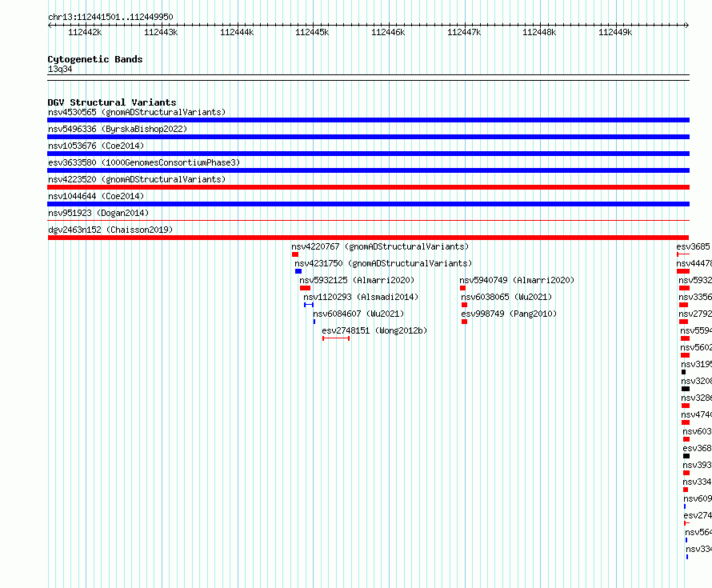Click the left arrowhead of the ruler
Screen dimensions: 712x588
coord(50,26)
